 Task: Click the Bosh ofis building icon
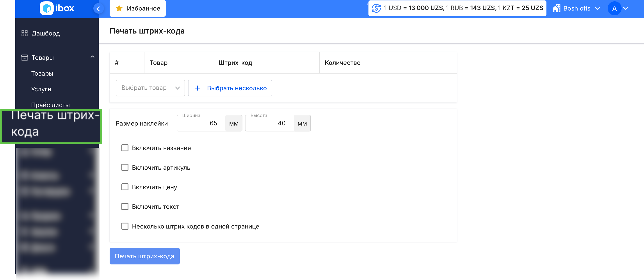(x=556, y=8)
